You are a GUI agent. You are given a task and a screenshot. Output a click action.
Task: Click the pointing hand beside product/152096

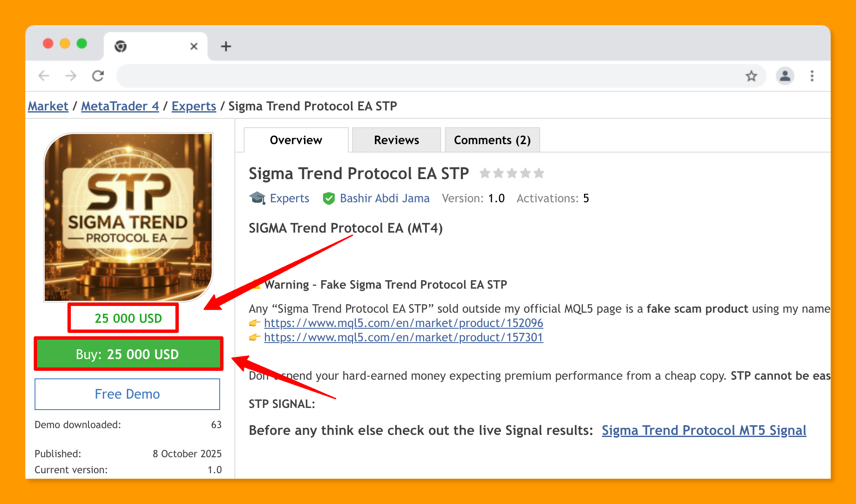255,323
